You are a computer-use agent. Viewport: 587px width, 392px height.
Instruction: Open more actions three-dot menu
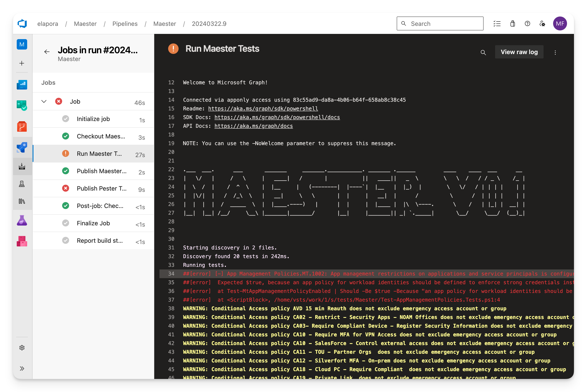coord(555,53)
